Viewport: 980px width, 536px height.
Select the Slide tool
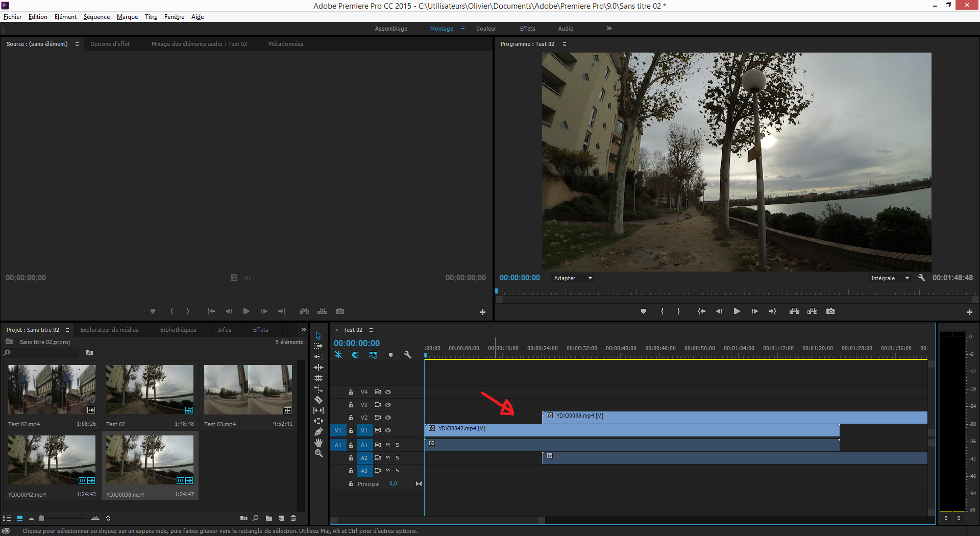(318, 421)
